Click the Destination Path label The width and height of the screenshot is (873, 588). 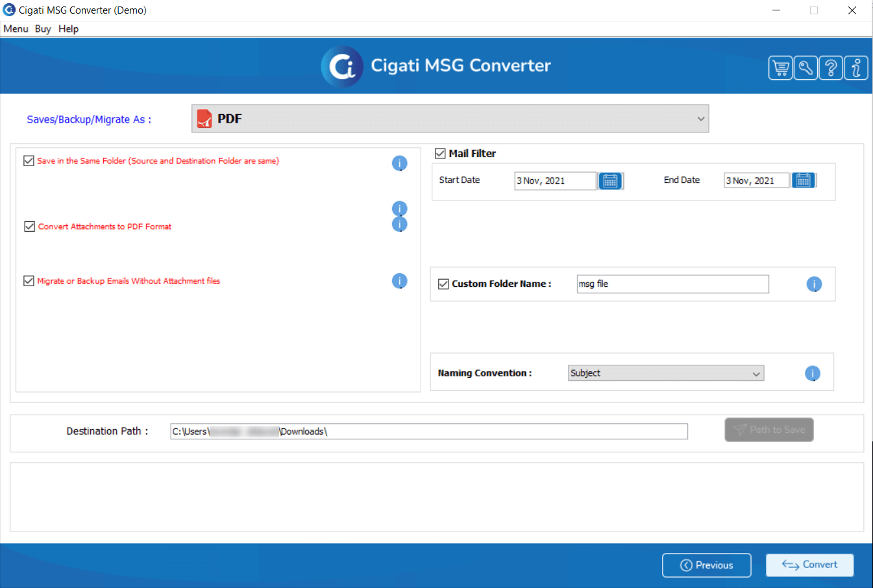tap(107, 431)
